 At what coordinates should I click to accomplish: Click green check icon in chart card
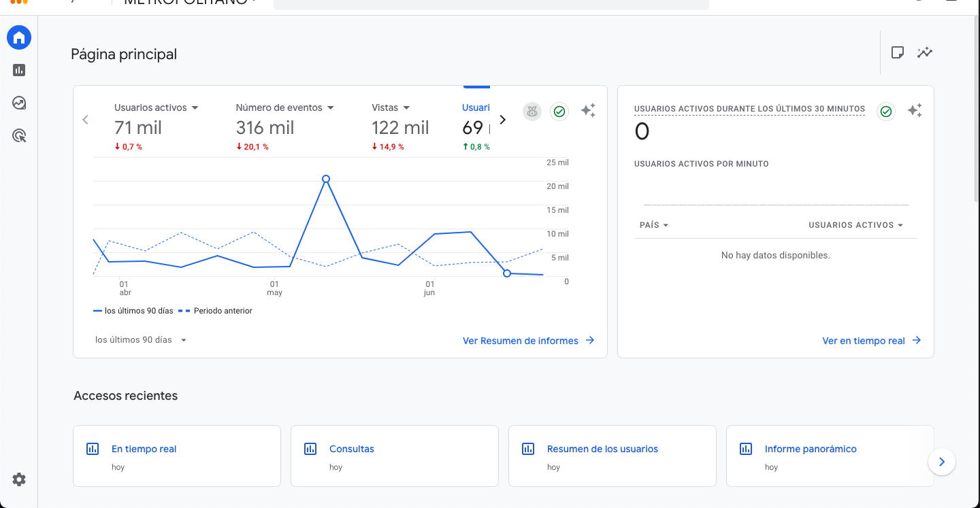pyautogui.click(x=559, y=112)
